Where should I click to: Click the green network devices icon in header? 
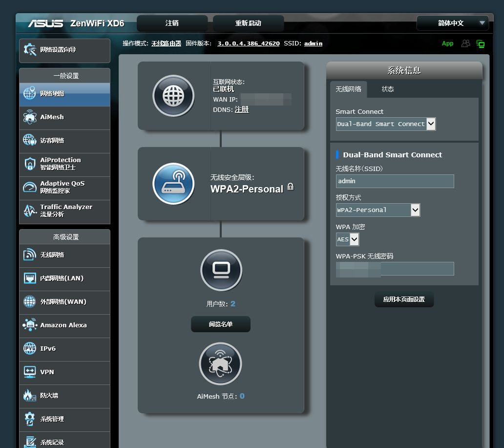(x=481, y=44)
